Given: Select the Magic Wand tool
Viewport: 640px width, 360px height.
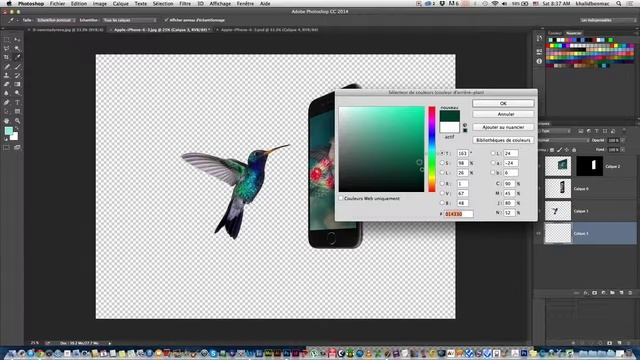Looking at the screenshot, I should click(x=17, y=49).
